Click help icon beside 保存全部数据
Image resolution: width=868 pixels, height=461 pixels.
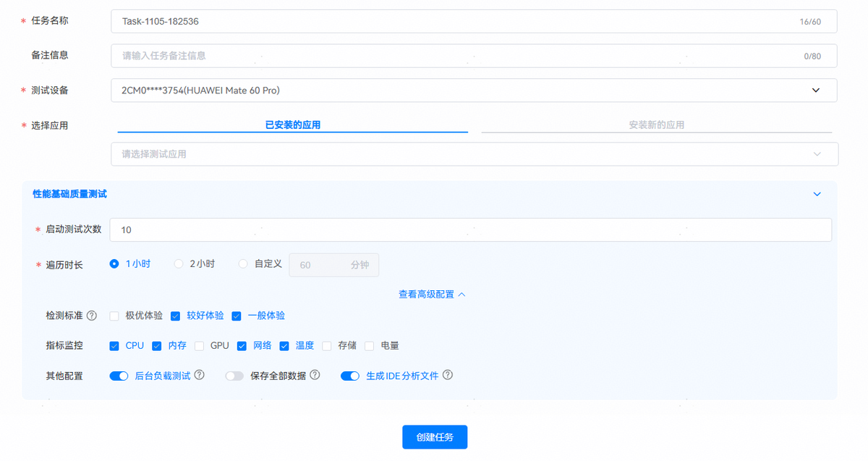(315, 376)
